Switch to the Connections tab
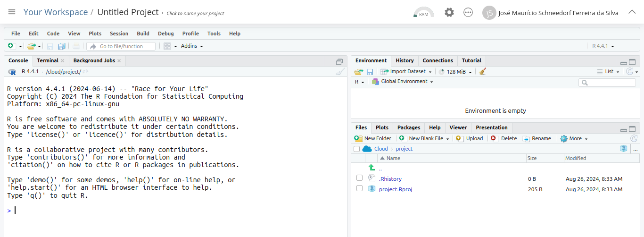 point(438,60)
